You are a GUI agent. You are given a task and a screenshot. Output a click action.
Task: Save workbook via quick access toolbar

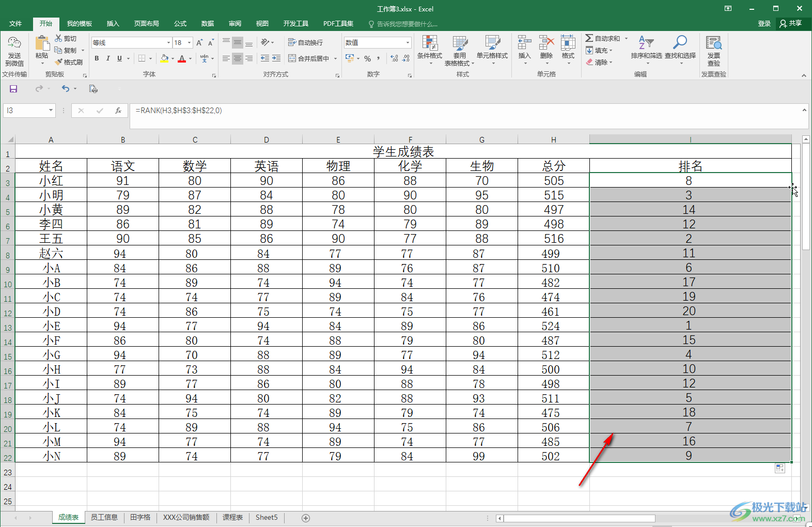point(13,89)
